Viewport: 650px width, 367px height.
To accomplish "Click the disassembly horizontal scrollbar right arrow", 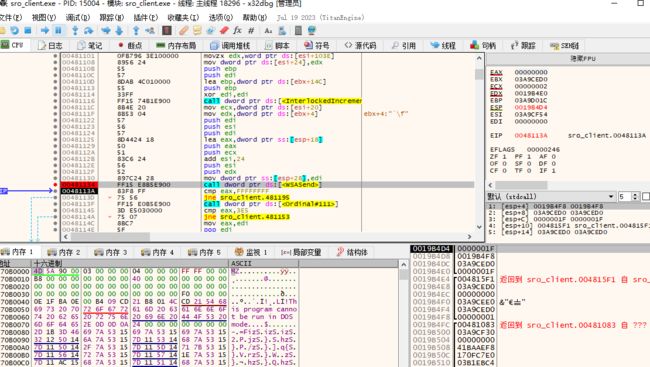I will coord(469,236).
